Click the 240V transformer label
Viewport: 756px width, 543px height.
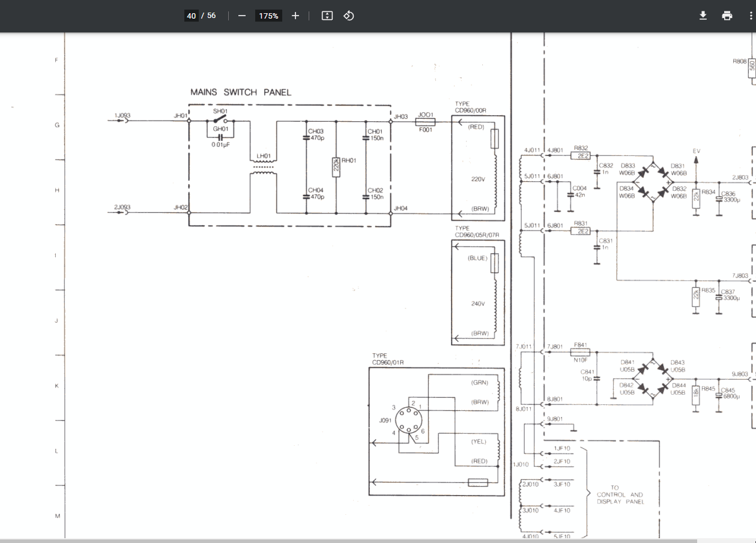(x=478, y=304)
